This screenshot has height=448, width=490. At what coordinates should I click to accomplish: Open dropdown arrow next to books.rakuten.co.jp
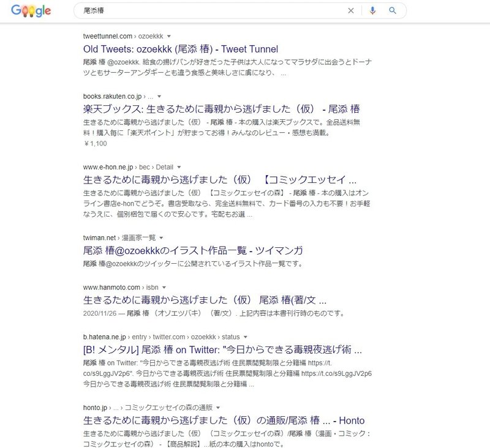pos(159,97)
